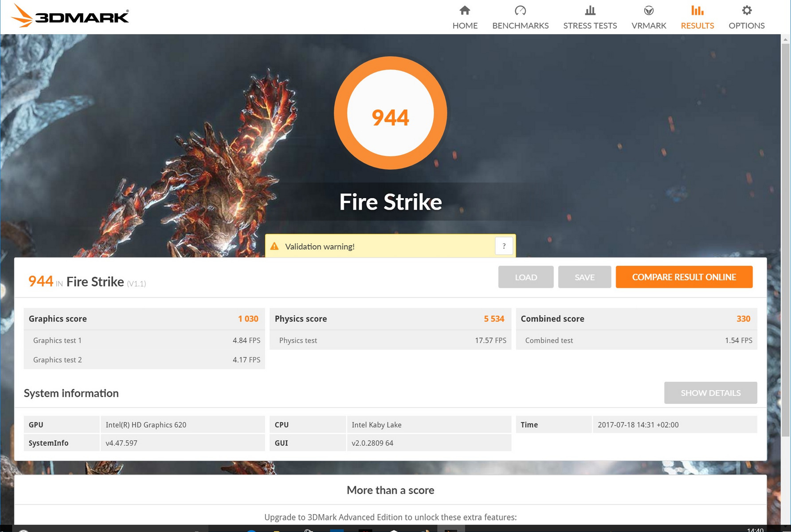Image resolution: width=791 pixels, height=532 pixels.
Task: Open the Options tab
Action: (x=746, y=17)
